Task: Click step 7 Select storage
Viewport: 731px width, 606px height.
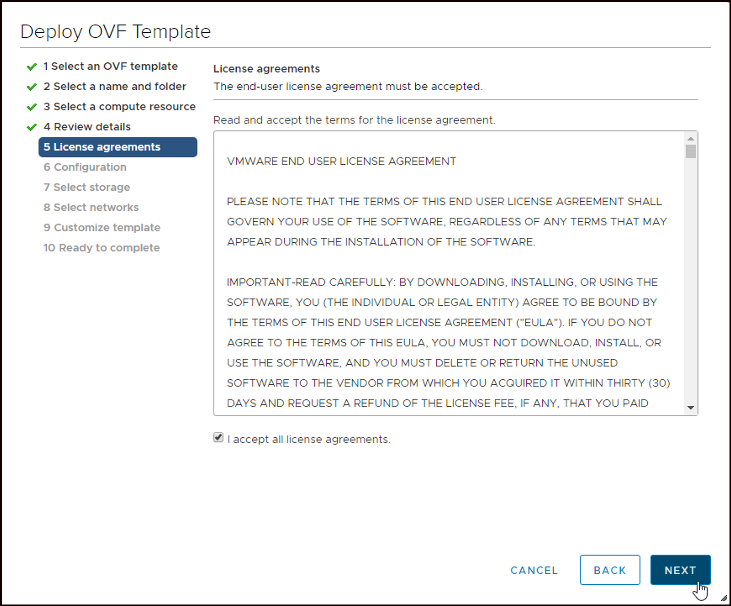Action: pos(86,187)
